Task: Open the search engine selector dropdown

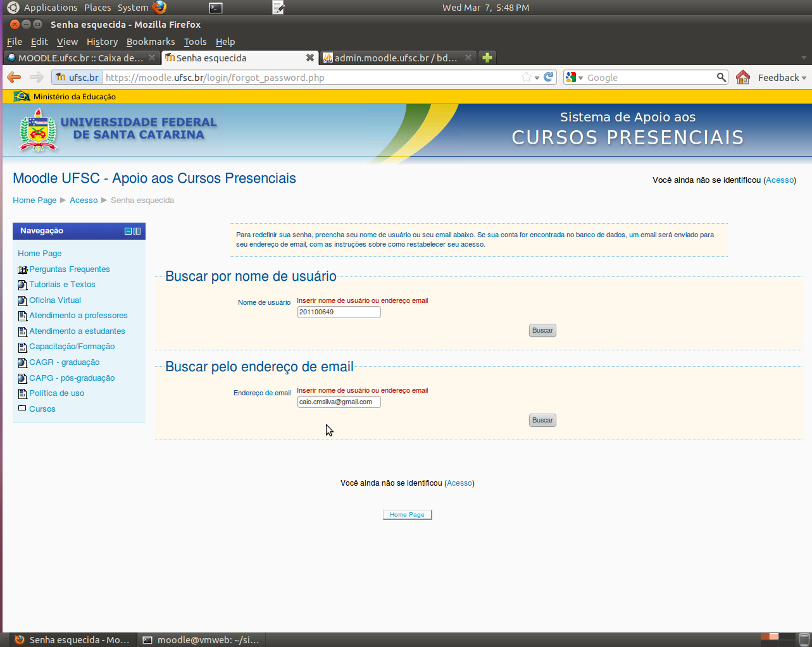Action: pyautogui.click(x=580, y=78)
